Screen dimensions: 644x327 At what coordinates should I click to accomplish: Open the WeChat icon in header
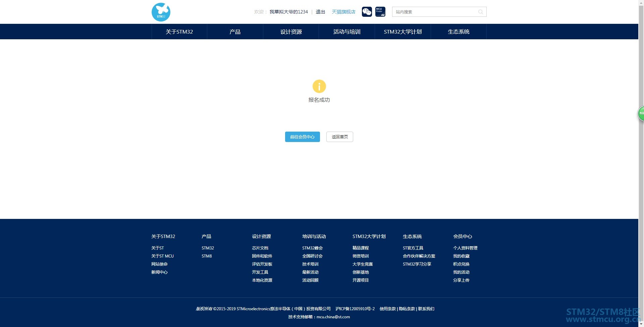coord(367,12)
